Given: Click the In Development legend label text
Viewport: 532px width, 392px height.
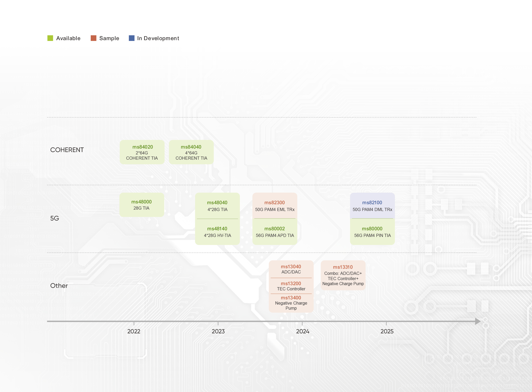Looking at the screenshot, I should tap(158, 38).
